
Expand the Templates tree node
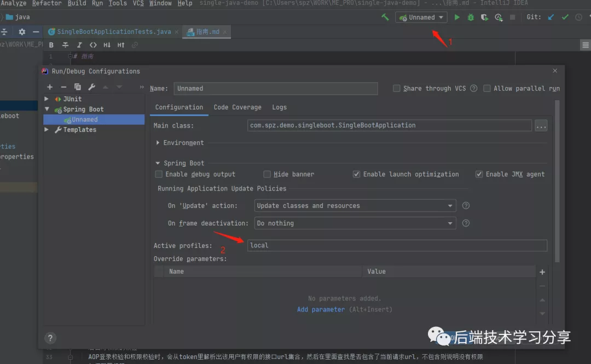click(47, 129)
